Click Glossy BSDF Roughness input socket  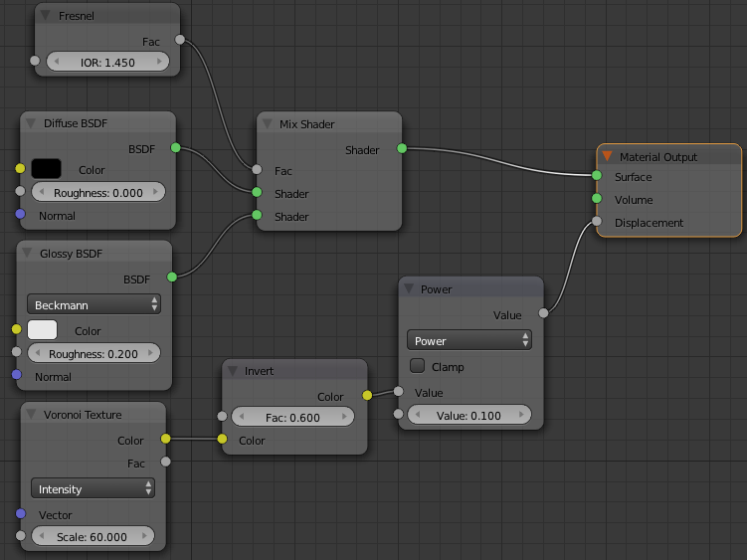(x=16, y=352)
